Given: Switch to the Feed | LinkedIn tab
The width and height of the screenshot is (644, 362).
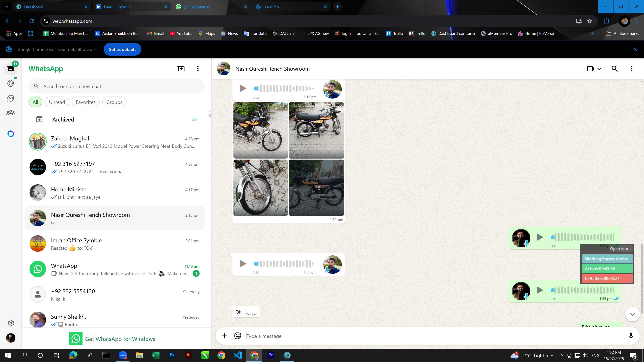Looking at the screenshot, I should point(131,7).
